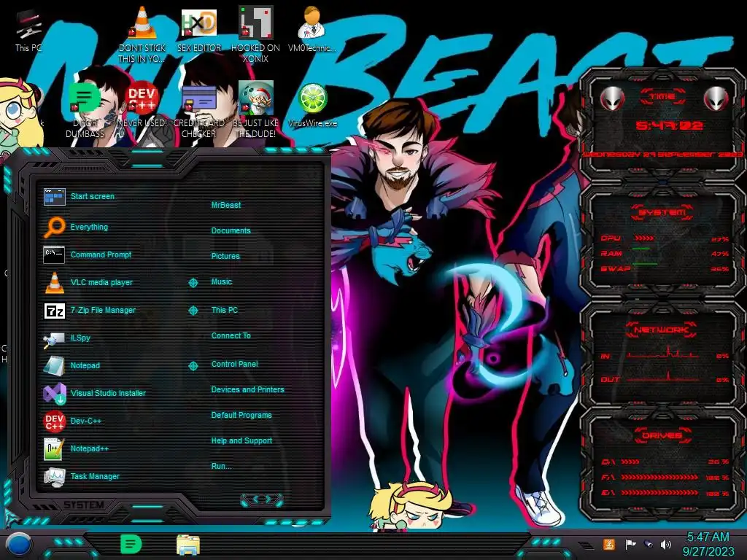Click the E:\ drive usage bar

click(x=659, y=493)
